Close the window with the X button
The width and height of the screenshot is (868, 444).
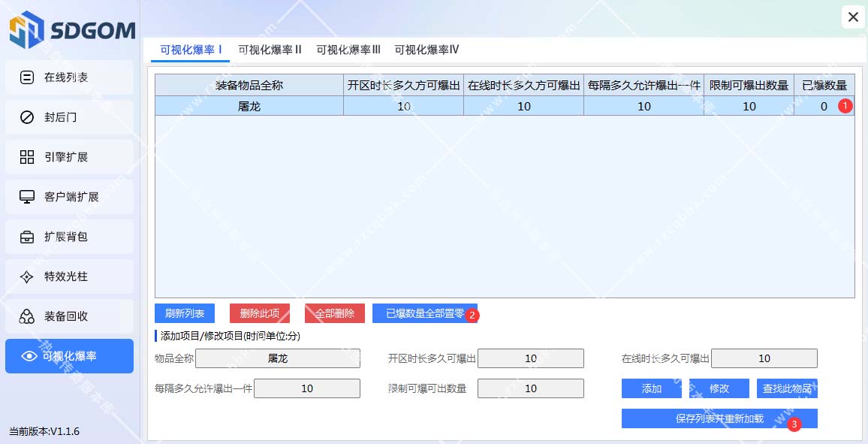pos(853,17)
